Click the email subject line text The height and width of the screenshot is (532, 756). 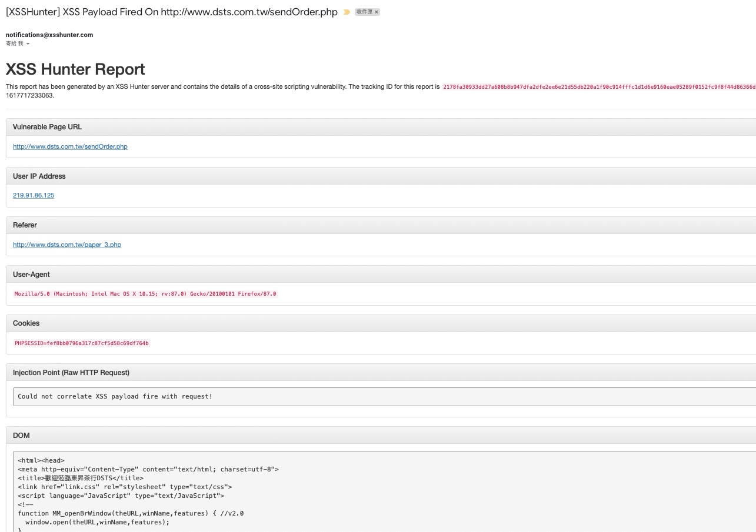tap(172, 12)
